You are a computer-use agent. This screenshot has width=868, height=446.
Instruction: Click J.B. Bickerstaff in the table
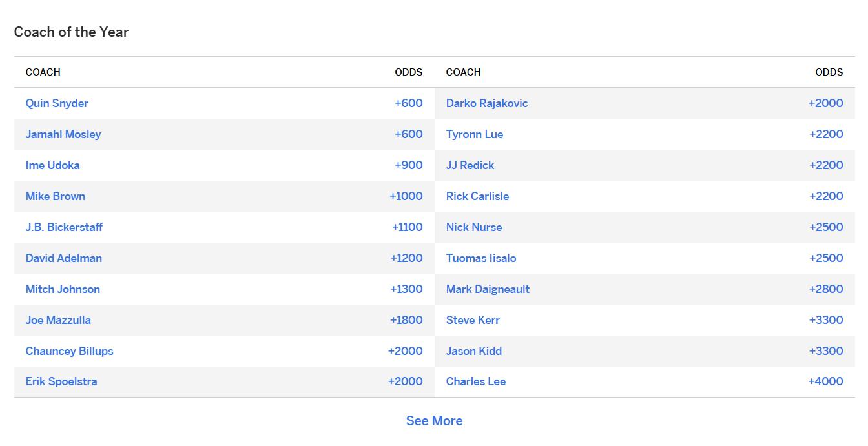point(64,227)
